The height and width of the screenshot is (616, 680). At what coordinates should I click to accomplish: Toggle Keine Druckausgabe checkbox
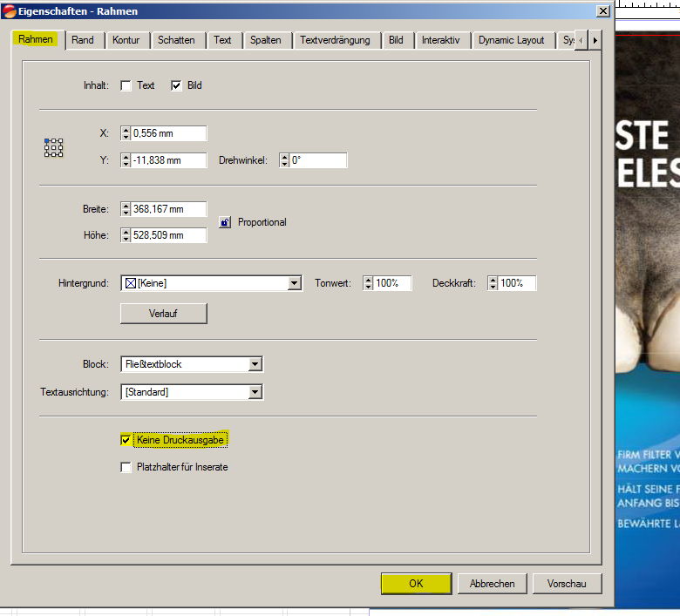coord(126,440)
